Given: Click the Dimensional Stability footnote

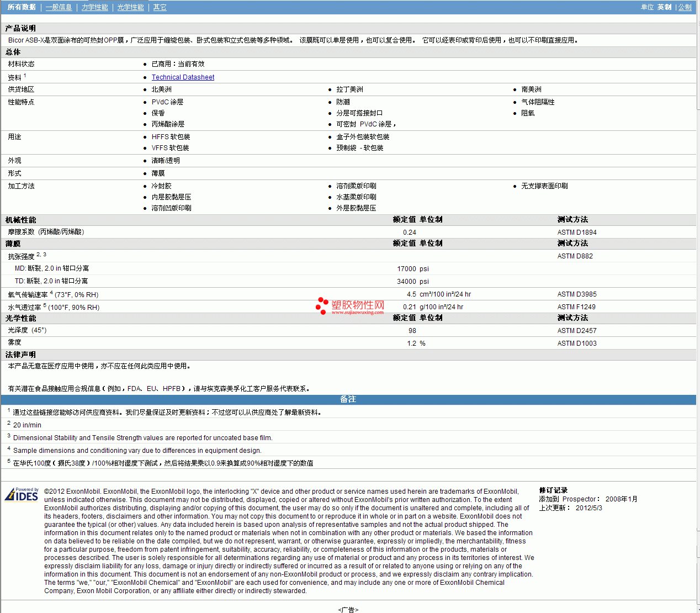Looking at the screenshot, I should [142, 438].
